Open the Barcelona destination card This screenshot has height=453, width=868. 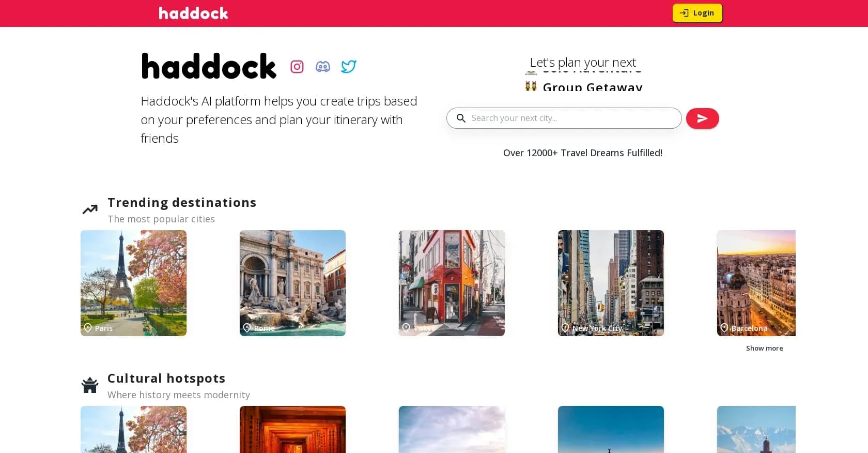[756, 283]
